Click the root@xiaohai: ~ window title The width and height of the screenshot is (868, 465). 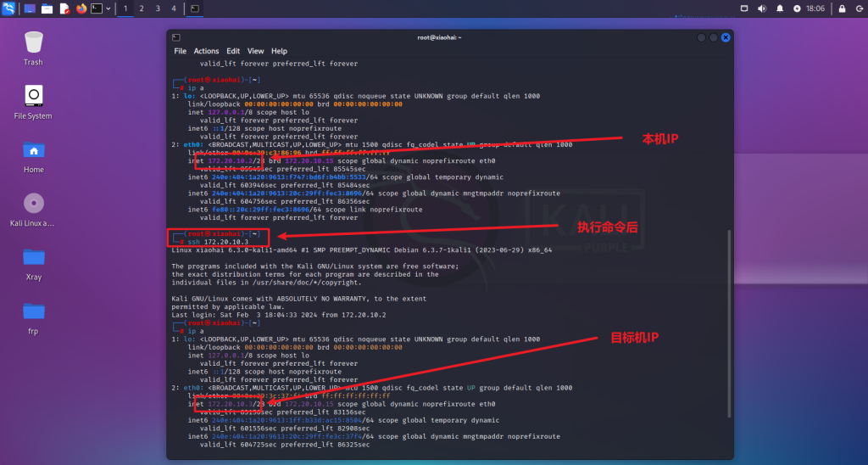click(x=439, y=37)
